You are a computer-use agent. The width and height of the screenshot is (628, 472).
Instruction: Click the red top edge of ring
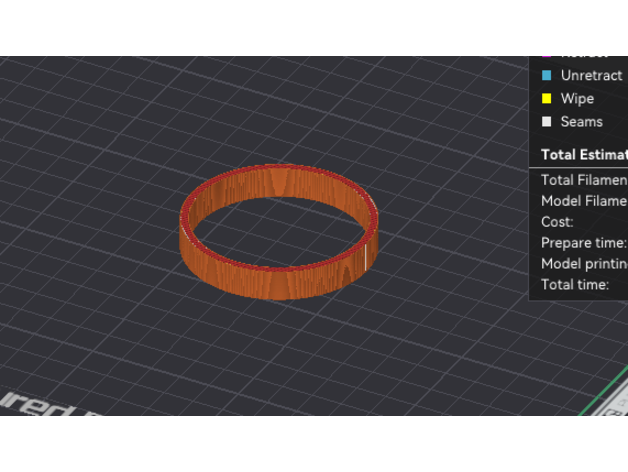coord(280,166)
